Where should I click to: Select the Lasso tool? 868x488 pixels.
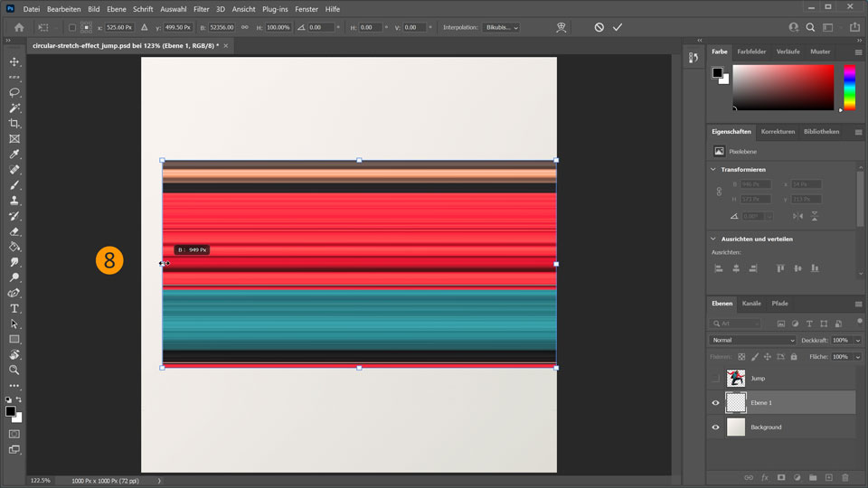point(14,92)
